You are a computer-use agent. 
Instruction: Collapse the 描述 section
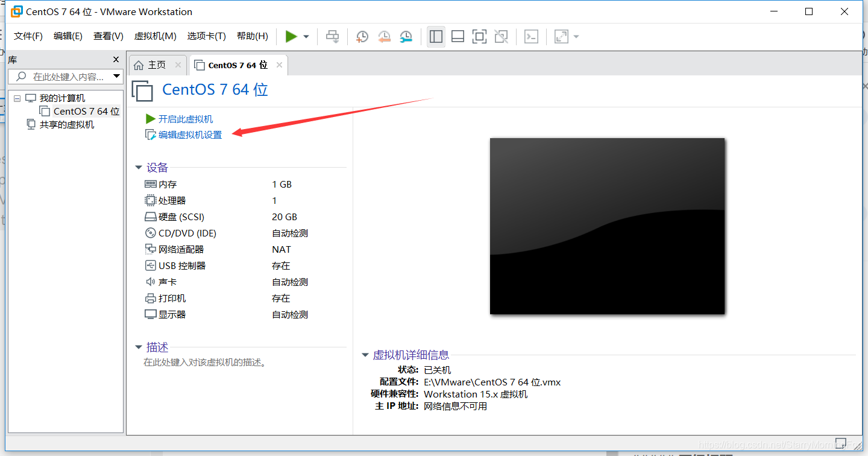(139, 347)
